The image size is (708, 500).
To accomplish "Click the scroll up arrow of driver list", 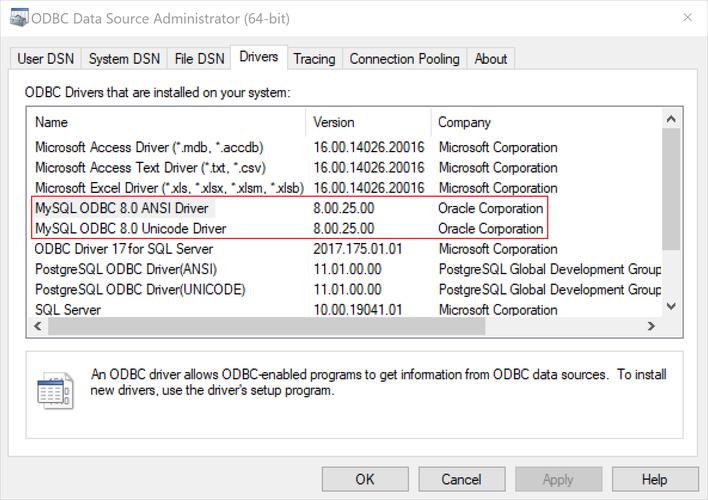I will 671,119.
